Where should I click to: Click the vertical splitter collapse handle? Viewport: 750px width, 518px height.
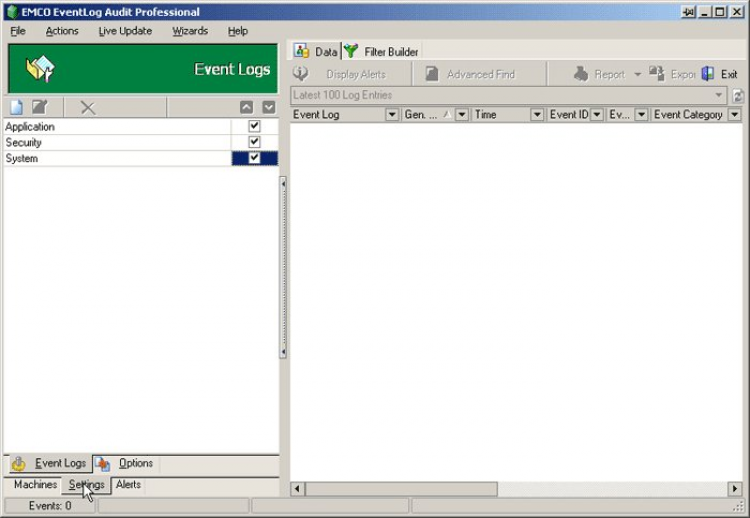coord(283,268)
